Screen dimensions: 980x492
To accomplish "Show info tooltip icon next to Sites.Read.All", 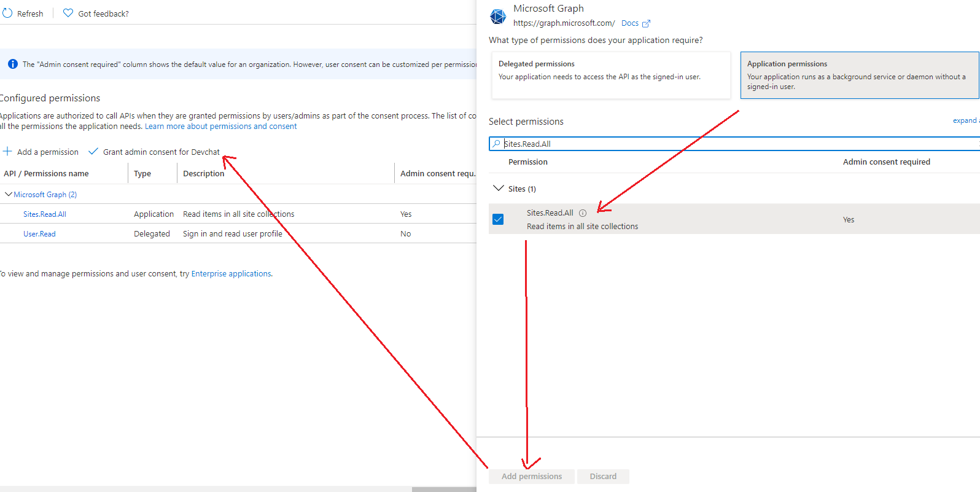I will coord(583,213).
